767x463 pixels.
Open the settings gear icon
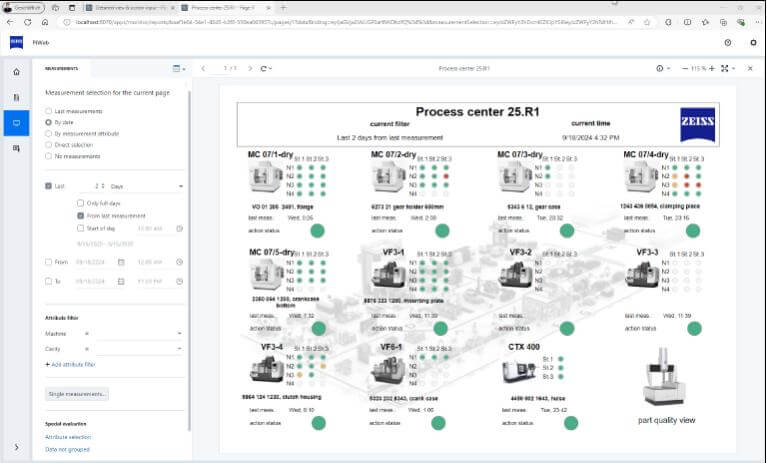point(752,42)
